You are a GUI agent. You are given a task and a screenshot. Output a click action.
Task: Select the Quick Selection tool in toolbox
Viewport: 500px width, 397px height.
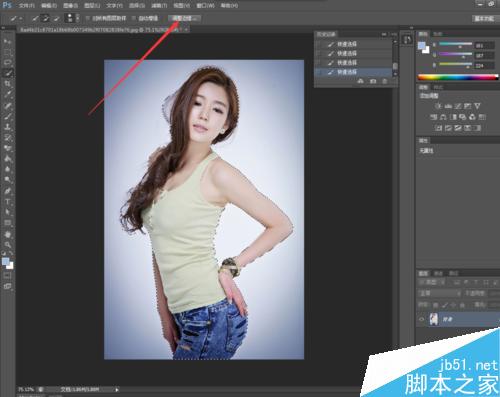coord(7,73)
